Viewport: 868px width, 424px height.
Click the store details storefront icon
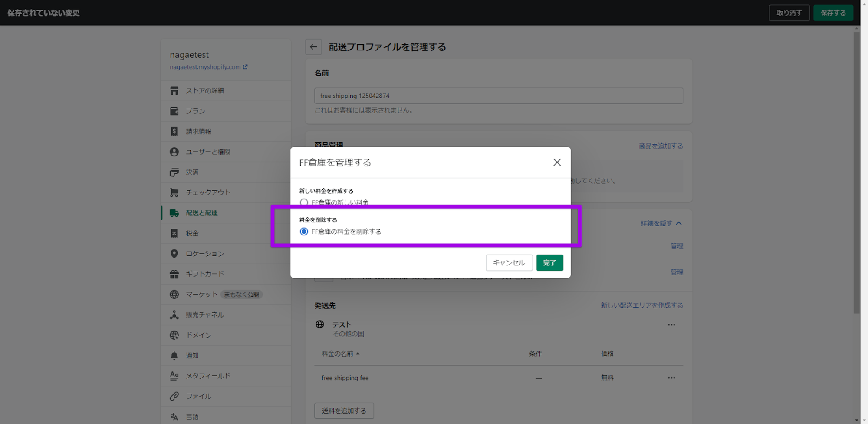click(174, 91)
